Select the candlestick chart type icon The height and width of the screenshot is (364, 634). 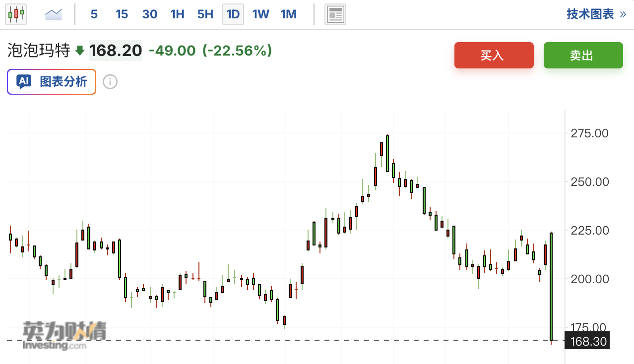coord(16,14)
